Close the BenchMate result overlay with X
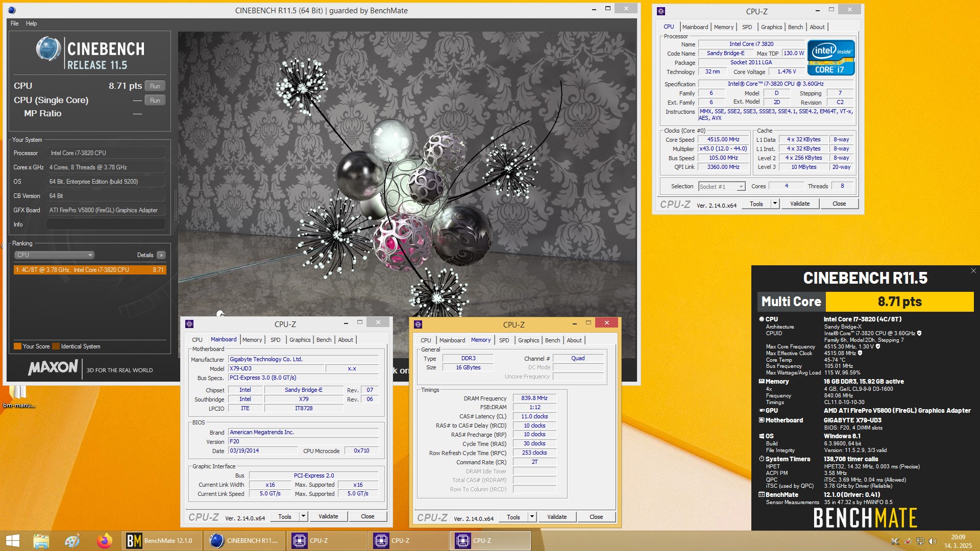Viewport: 980px width, 551px height. (x=973, y=271)
